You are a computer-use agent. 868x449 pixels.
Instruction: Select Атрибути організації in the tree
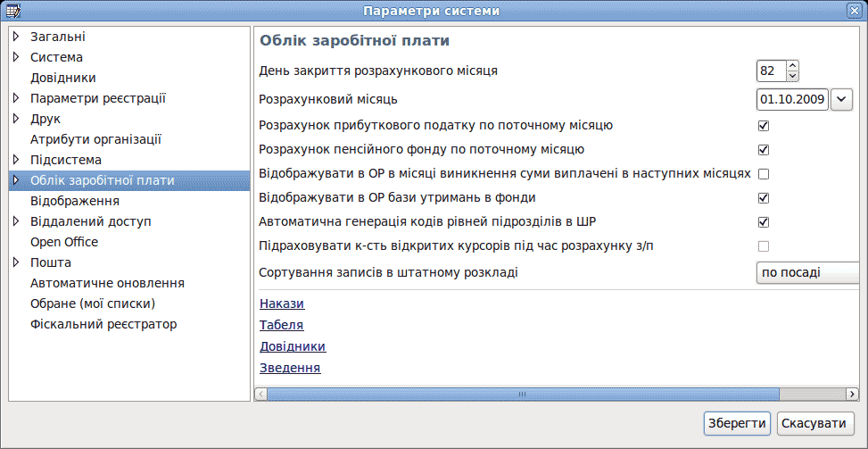[x=95, y=139]
